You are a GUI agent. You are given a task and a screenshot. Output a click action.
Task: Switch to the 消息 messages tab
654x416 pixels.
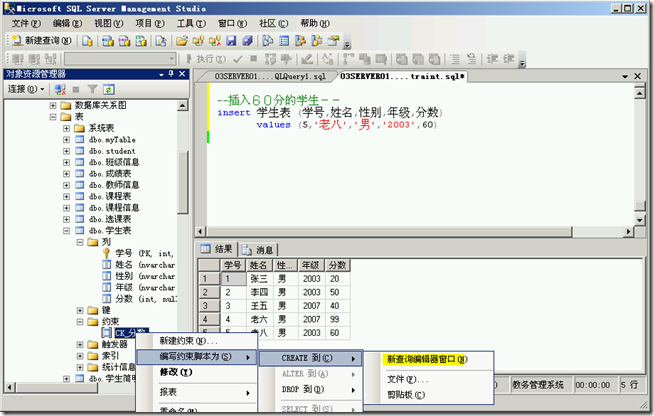259,250
